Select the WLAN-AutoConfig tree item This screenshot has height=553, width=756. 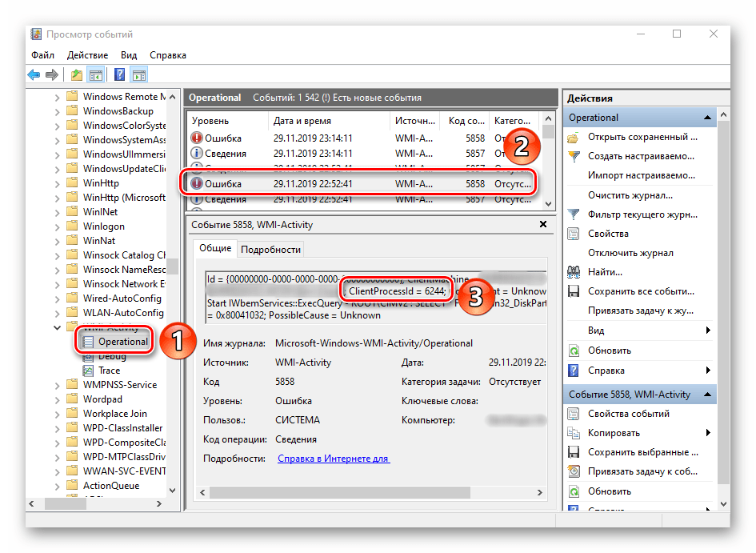click(123, 313)
